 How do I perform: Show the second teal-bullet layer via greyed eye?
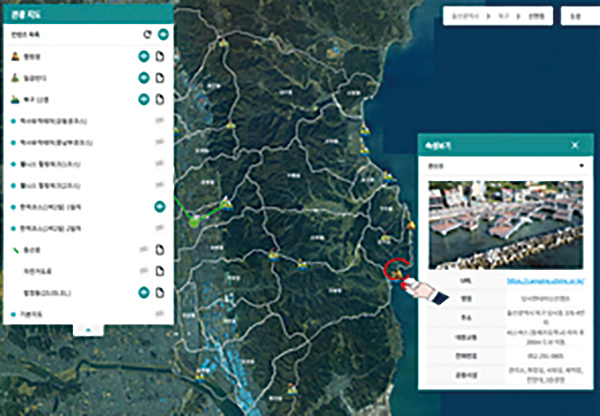tap(160, 142)
